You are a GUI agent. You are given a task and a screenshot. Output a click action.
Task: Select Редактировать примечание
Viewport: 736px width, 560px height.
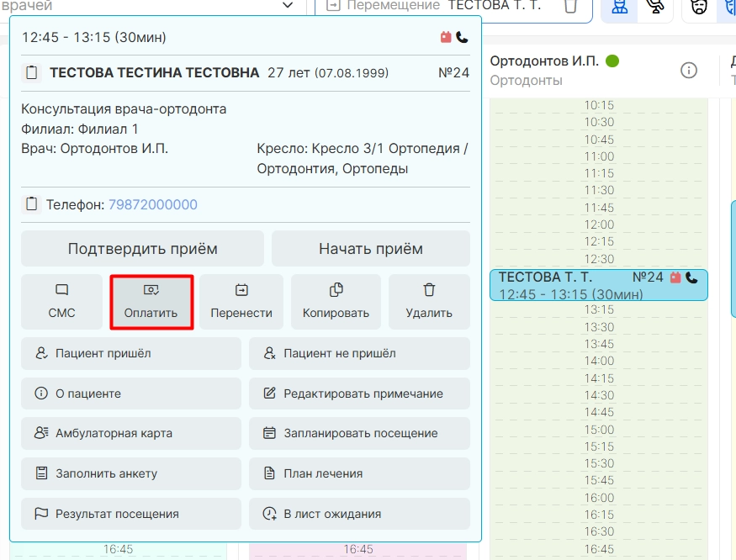(x=359, y=394)
